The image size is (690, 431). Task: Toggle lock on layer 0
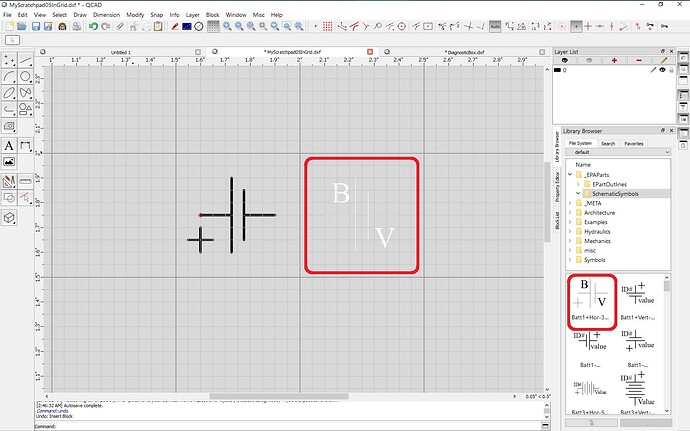click(x=671, y=70)
